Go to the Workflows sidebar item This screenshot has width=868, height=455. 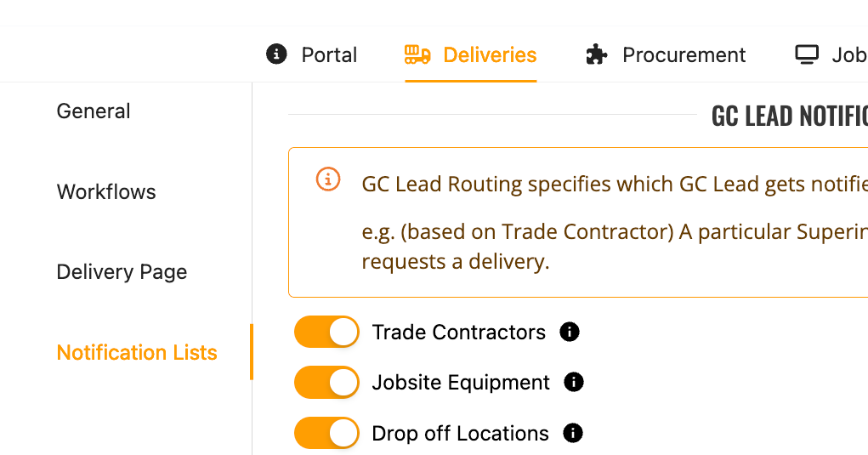click(x=106, y=192)
